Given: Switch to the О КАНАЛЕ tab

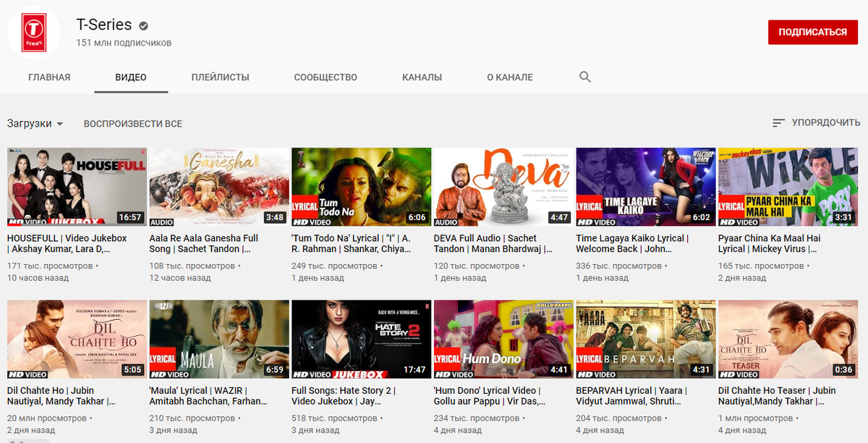Looking at the screenshot, I should click(x=510, y=77).
